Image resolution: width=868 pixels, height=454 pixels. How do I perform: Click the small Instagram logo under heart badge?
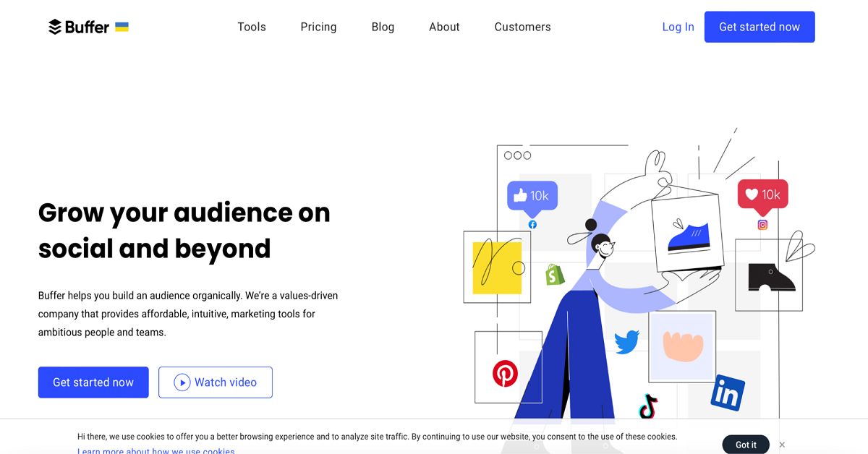[x=762, y=225]
